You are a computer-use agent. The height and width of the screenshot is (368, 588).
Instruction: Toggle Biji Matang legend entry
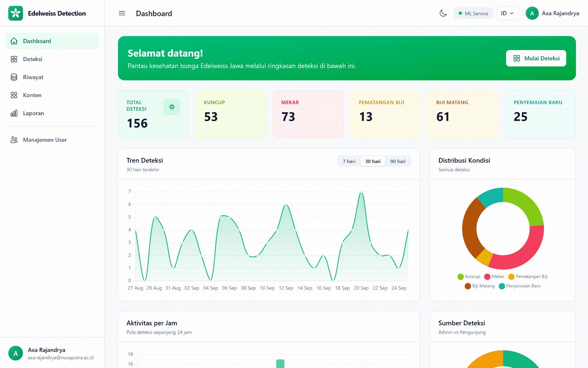pos(480,286)
